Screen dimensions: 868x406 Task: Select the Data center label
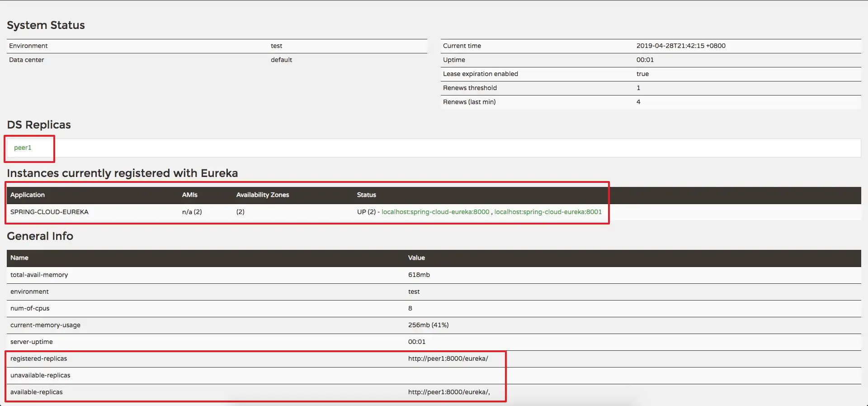(26, 60)
